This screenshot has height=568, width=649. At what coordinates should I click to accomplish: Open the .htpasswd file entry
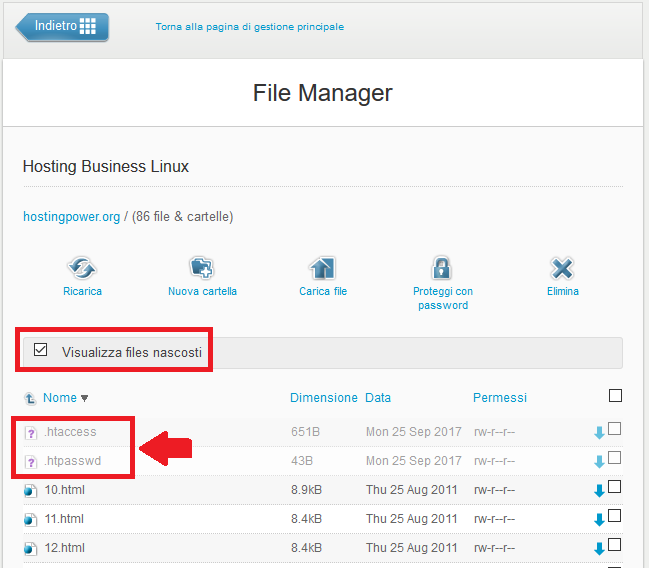[x=72, y=461]
